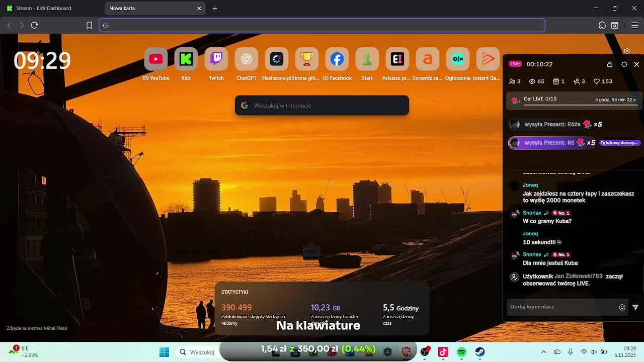Click the photo credit 'Mihai Plesa'
The image size is (644, 362).
55,328
